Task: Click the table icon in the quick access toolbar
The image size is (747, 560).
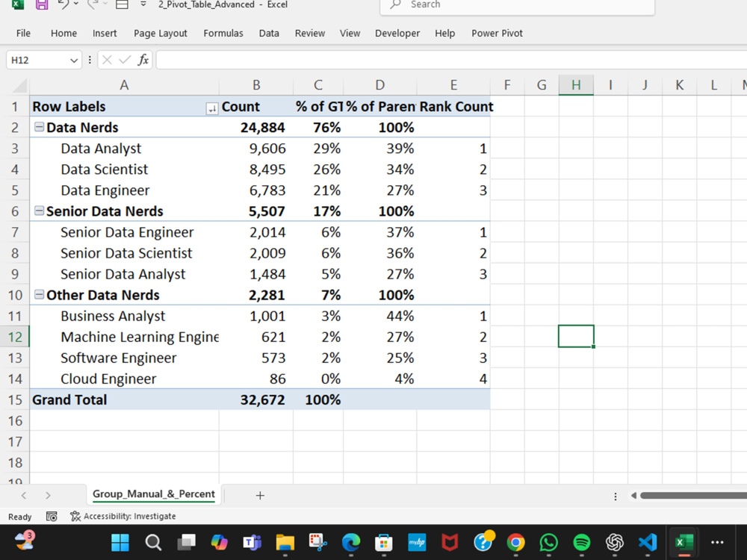Action: tap(122, 4)
